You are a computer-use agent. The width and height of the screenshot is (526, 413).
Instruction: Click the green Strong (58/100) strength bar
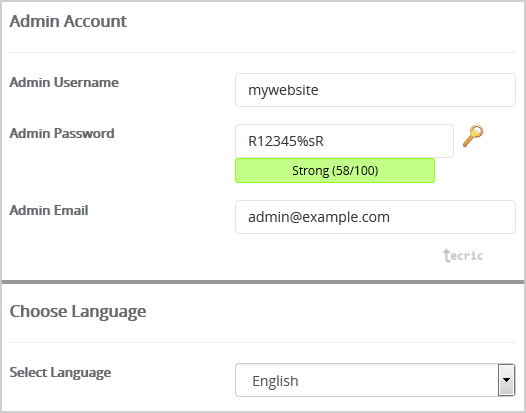(335, 171)
